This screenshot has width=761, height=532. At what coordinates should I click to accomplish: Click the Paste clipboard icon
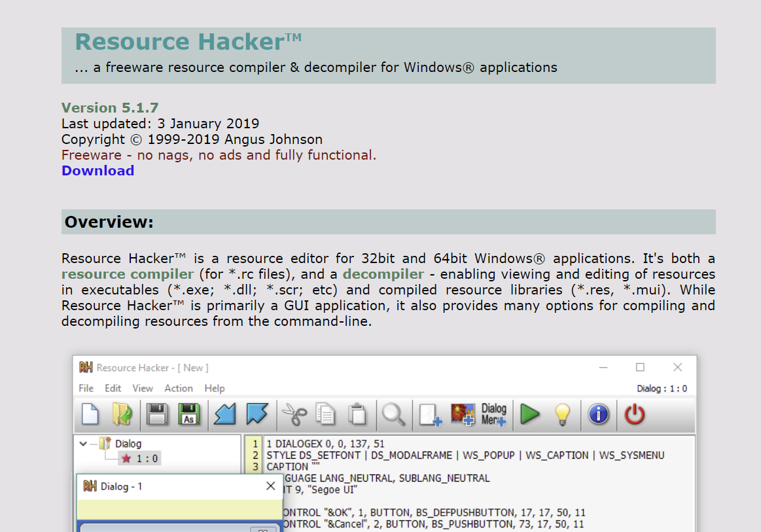point(358,414)
